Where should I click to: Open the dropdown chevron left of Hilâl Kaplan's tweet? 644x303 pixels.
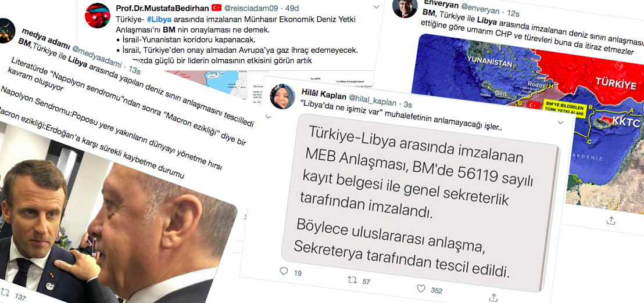tap(269, 116)
